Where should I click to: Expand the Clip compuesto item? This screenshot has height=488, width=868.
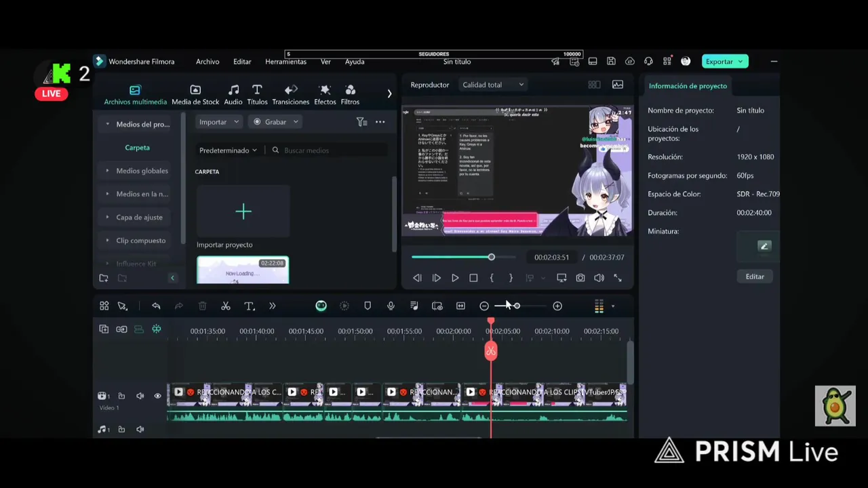[x=107, y=241]
